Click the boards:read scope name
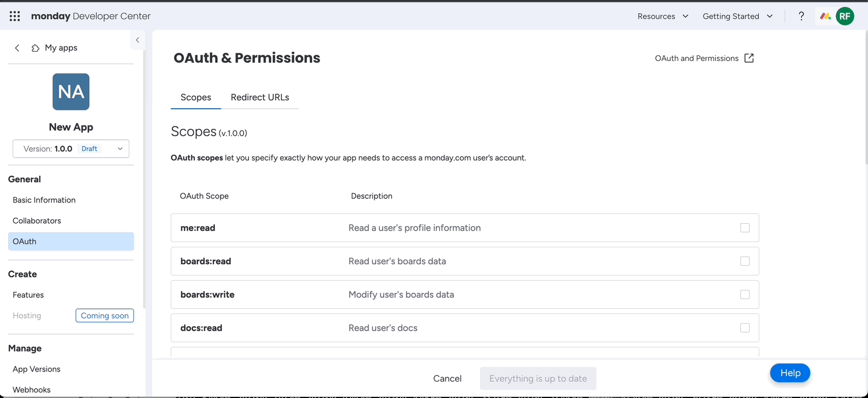Viewport: 868px width, 398px height. [x=206, y=261]
